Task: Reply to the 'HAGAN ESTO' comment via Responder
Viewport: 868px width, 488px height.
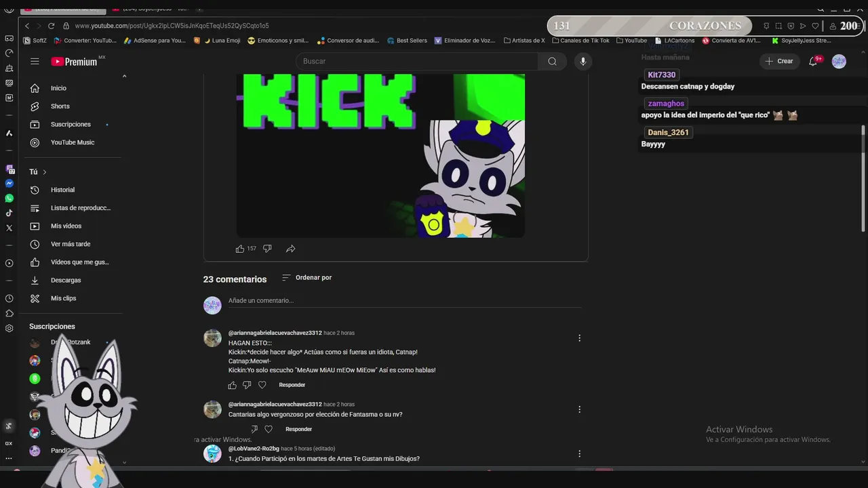Action: pyautogui.click(x=292, y=385)
